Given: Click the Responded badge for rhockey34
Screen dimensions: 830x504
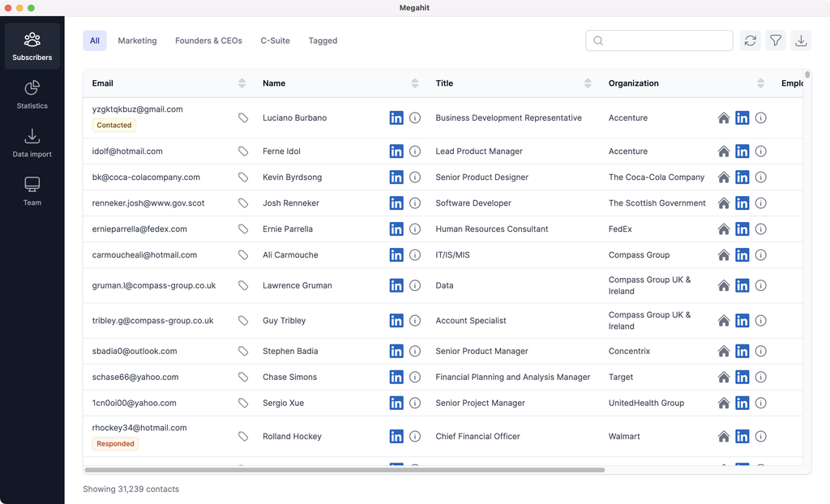Looking at the screenshot, I should (x=115, y=444).
